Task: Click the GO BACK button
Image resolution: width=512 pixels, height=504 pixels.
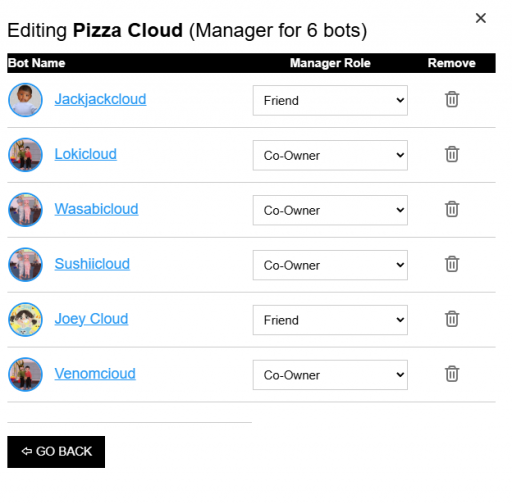Action: click(x=56, y=452)
